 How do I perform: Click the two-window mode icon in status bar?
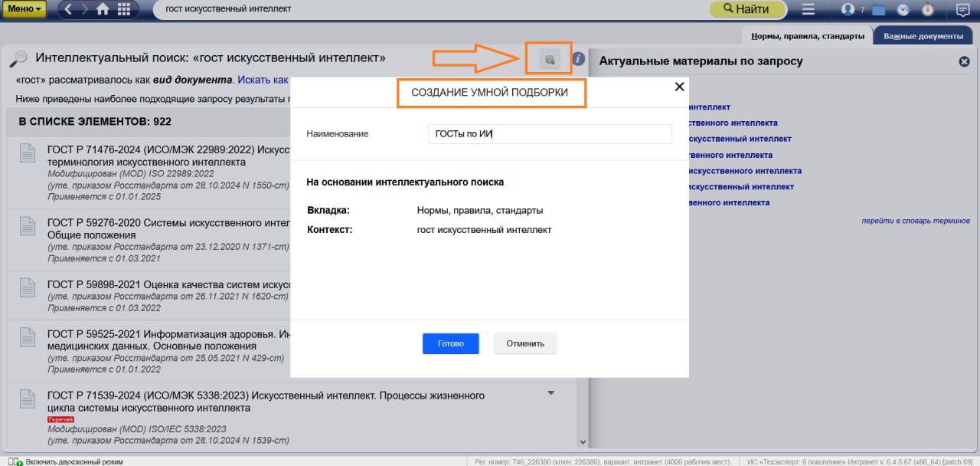[15, 462]
